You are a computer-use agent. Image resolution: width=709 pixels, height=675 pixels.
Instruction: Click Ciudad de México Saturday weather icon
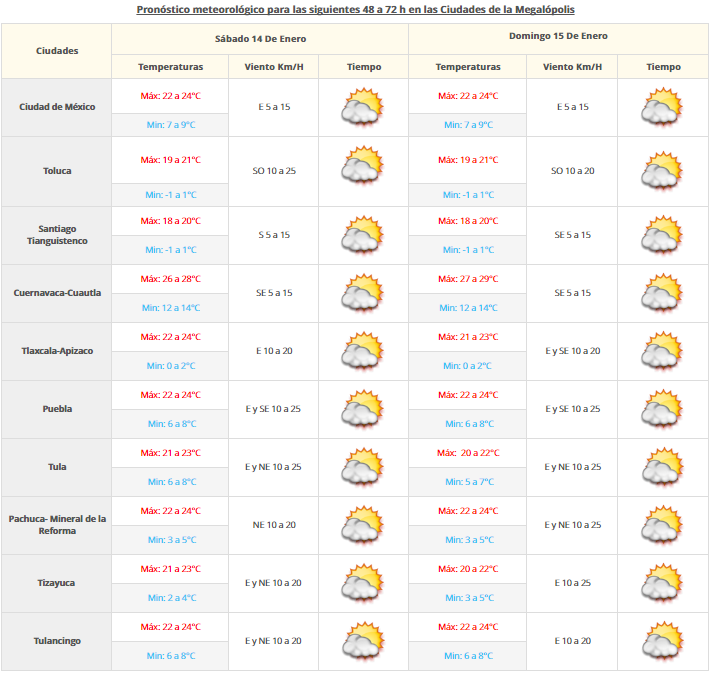[363, 107]
